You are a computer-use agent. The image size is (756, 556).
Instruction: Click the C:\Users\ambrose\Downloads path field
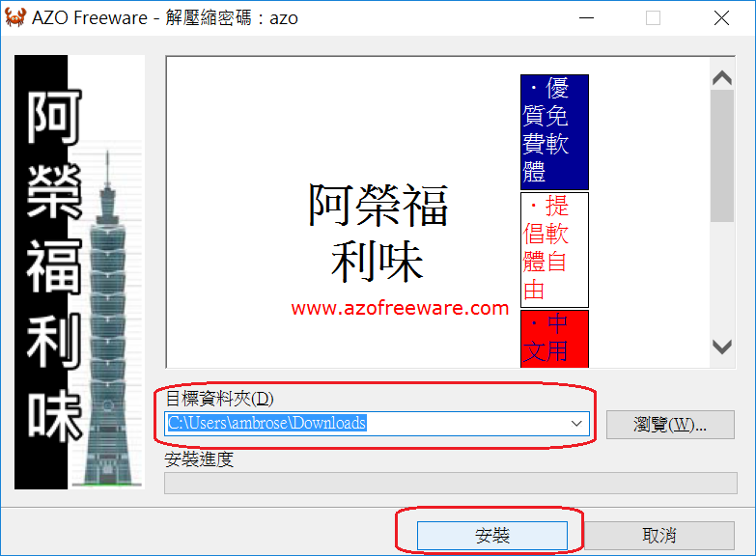[377, 424]
